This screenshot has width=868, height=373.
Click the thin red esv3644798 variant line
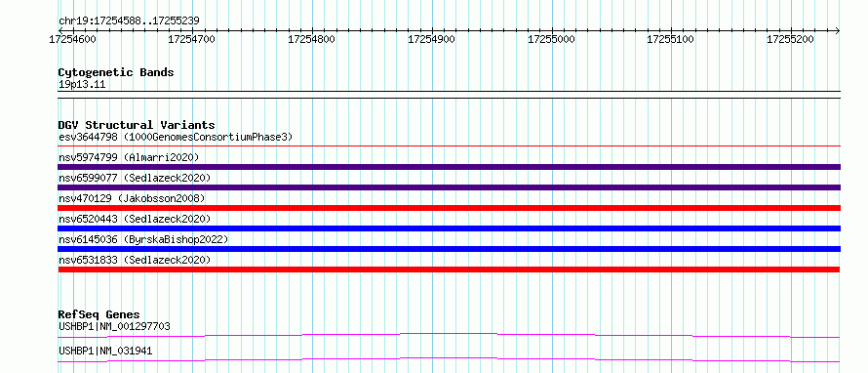(449, 146)
